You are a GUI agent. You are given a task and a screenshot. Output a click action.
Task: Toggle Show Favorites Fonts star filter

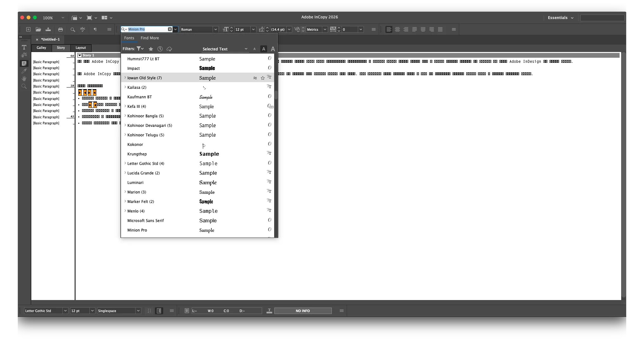pyautogui.click(x=151, y=49)
